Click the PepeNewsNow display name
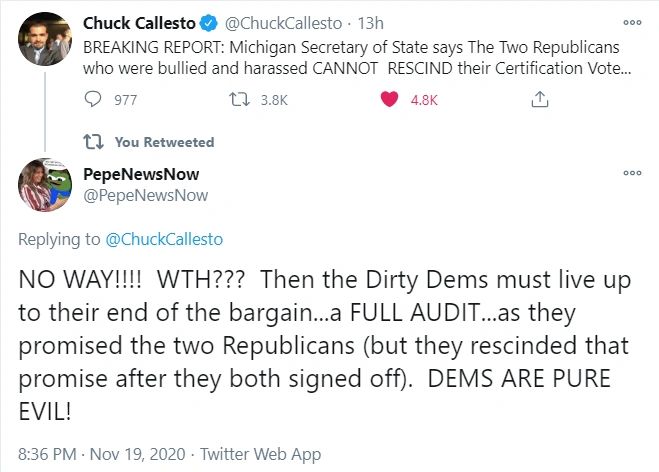 click(x=139, y=175)
